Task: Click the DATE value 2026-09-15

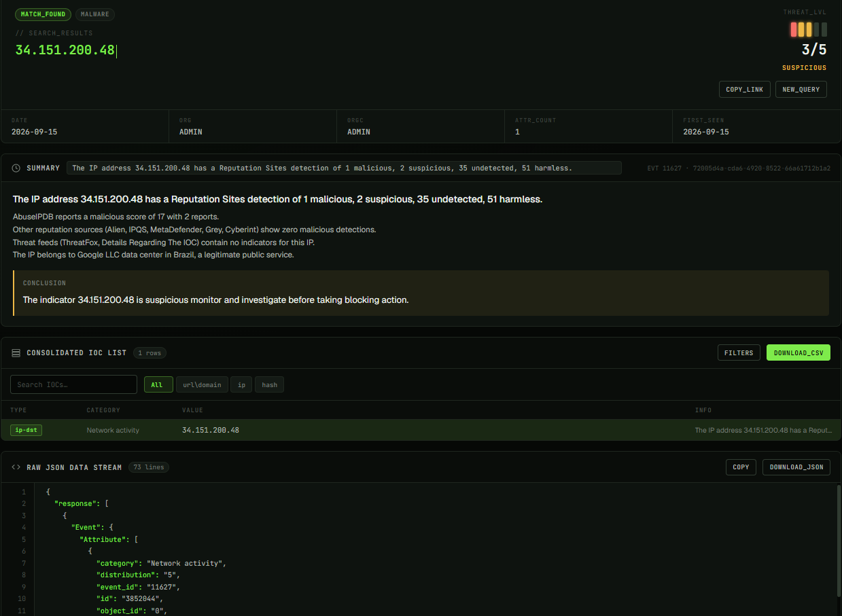Action: coord(35,132)
